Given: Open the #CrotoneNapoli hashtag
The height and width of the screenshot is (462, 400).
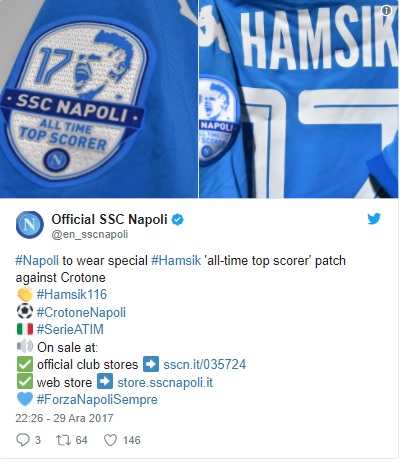Looking at the screenshot, I should 81,312.
